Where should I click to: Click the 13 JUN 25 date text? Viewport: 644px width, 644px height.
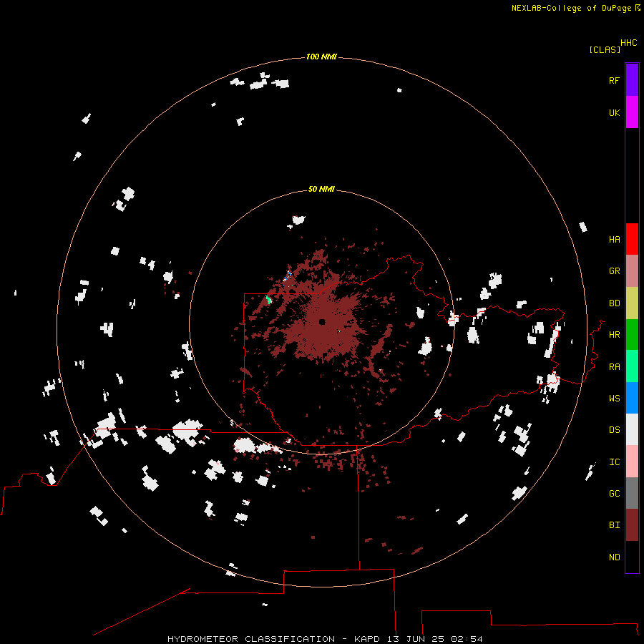pyautogui.click(x=416, y=639)
